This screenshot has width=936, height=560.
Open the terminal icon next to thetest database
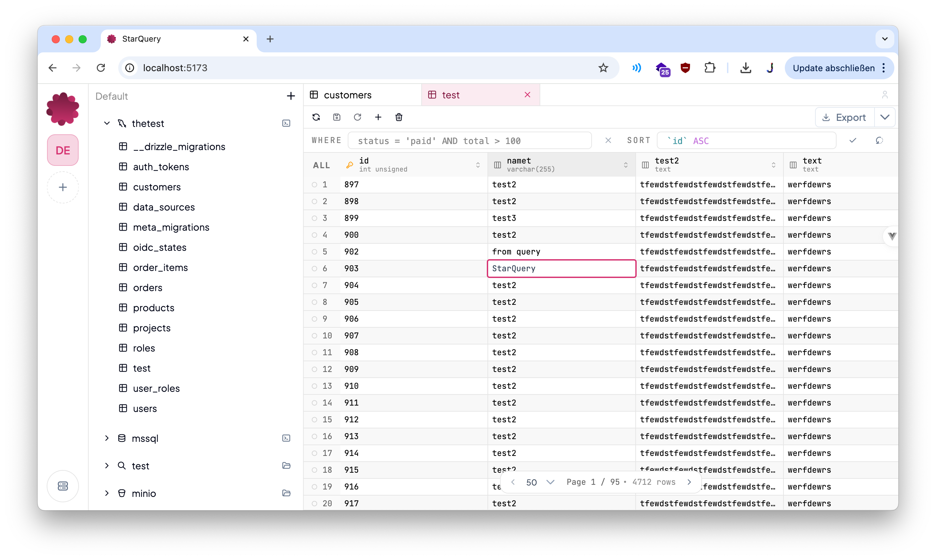coord(287,123)
